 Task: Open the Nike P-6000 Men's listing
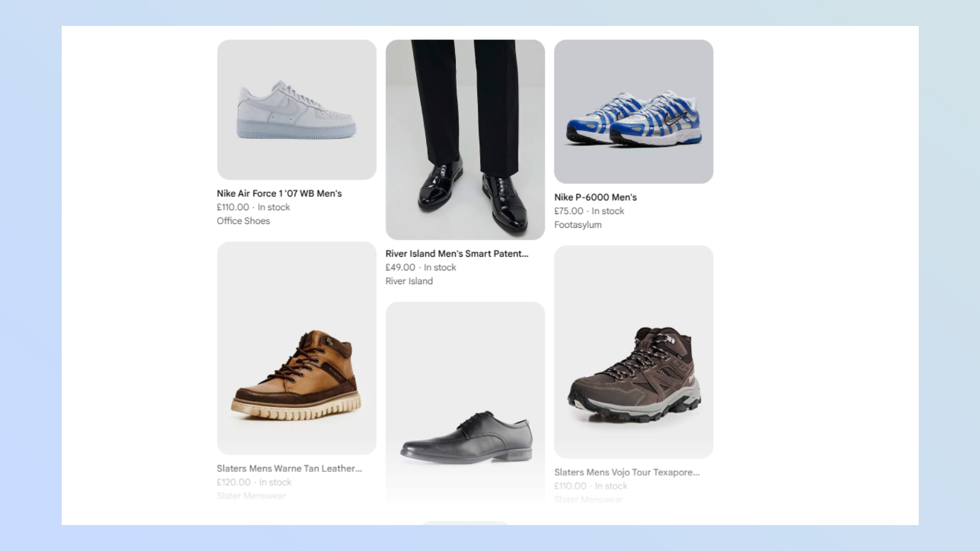(x=595, y=198)
